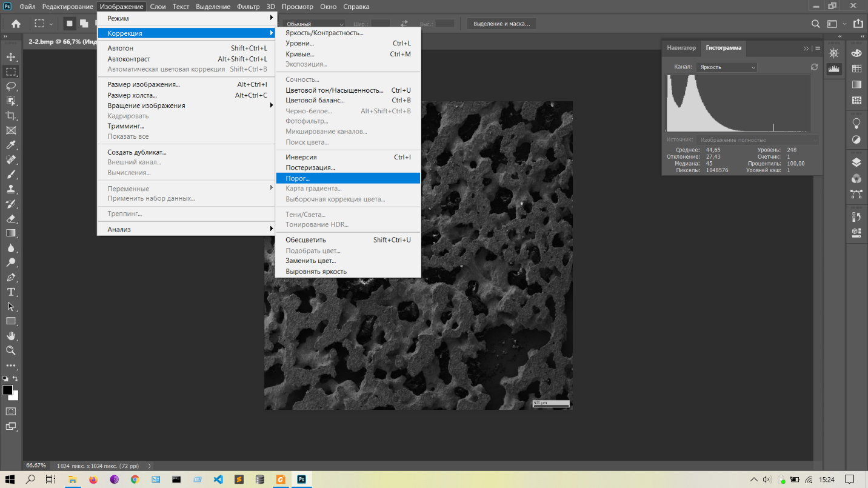Switch to the Навигатор tab
868x488 pixels.
click(x=681, y=48)
